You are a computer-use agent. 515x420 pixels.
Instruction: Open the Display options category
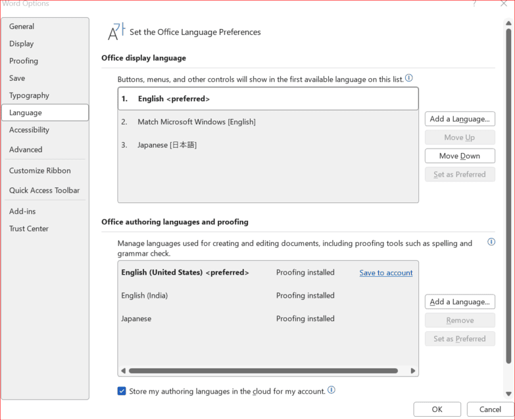pos(45,43)
